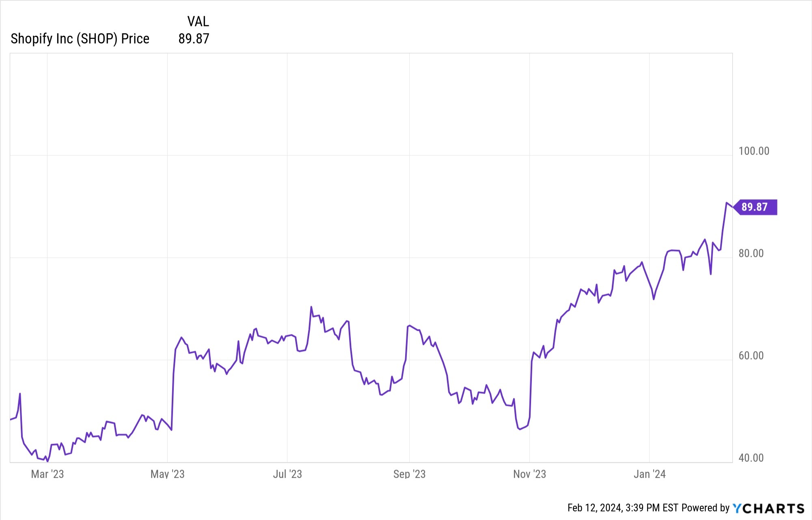Click the Mar '23 x-axis label

tap(48, 474)
